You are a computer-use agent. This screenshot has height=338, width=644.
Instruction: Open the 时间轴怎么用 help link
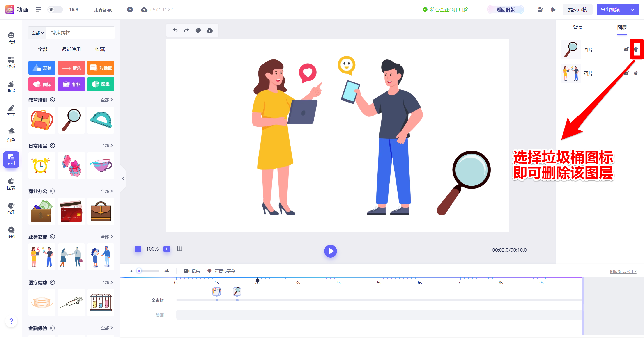623,272
